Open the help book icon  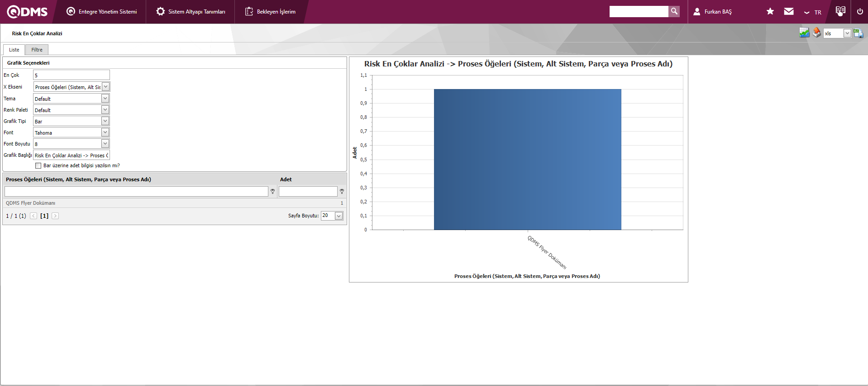(840, 11)
